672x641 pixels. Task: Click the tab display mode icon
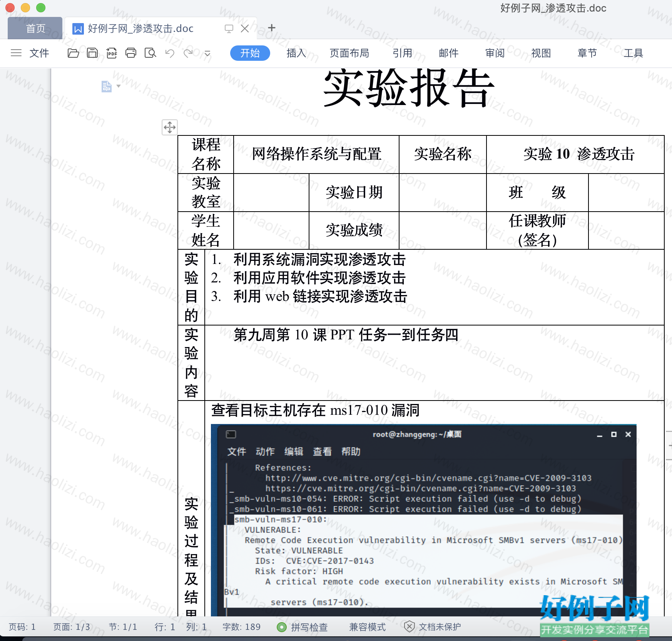[x=229, y=28]
